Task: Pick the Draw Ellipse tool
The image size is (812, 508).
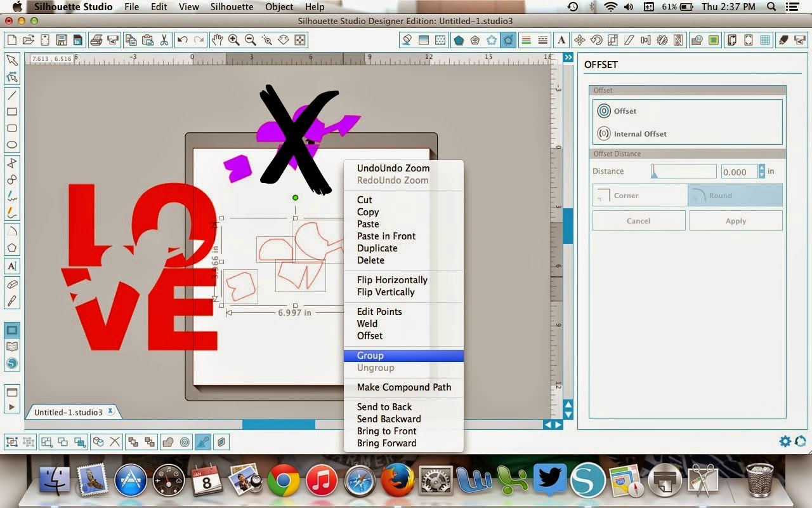Action: [12, 145]
